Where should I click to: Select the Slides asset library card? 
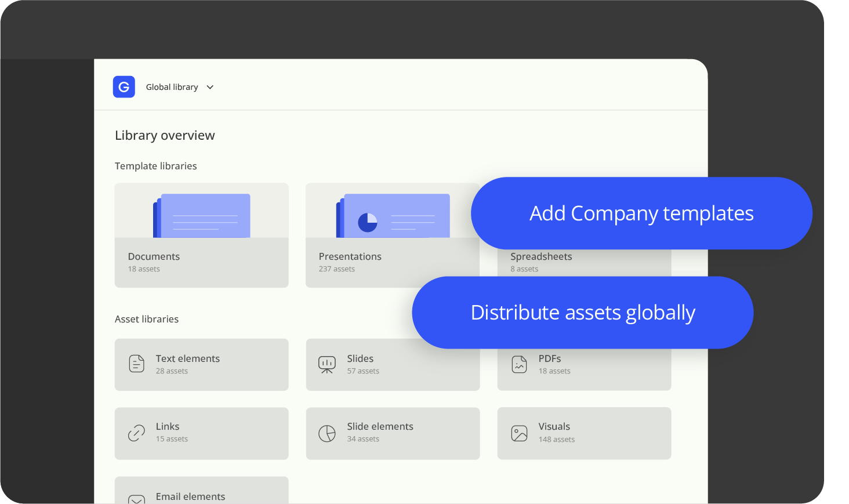point(393,364)
